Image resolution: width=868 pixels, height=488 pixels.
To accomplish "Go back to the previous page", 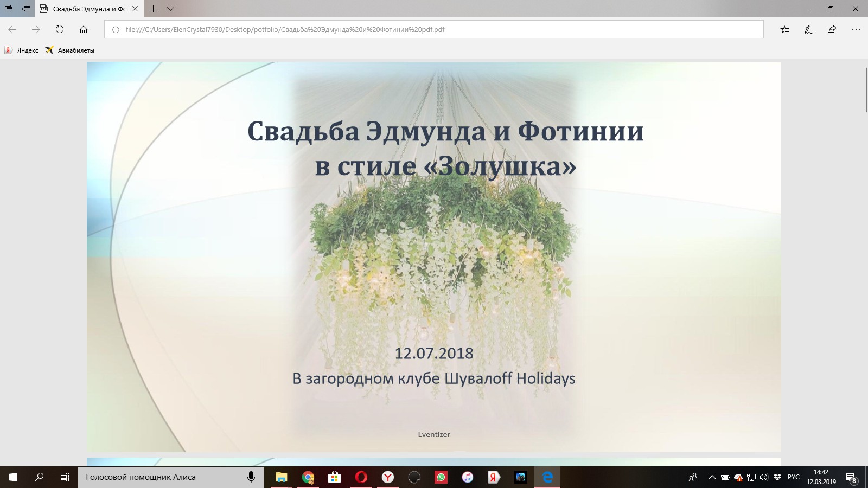I will click(x=12, y=29).
